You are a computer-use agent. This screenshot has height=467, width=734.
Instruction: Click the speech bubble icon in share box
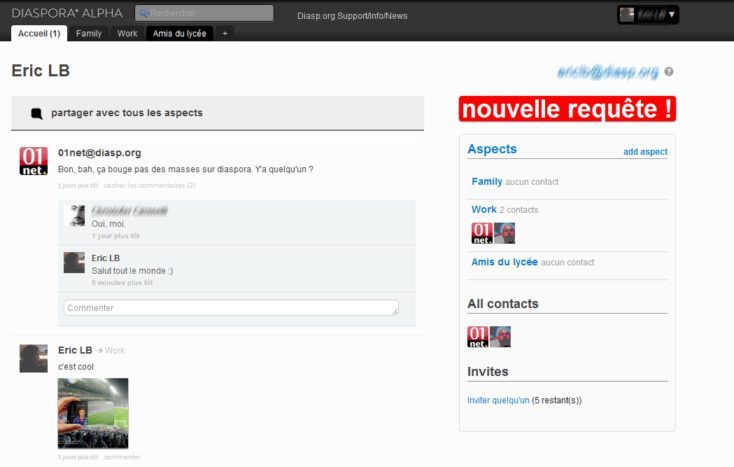37,113
